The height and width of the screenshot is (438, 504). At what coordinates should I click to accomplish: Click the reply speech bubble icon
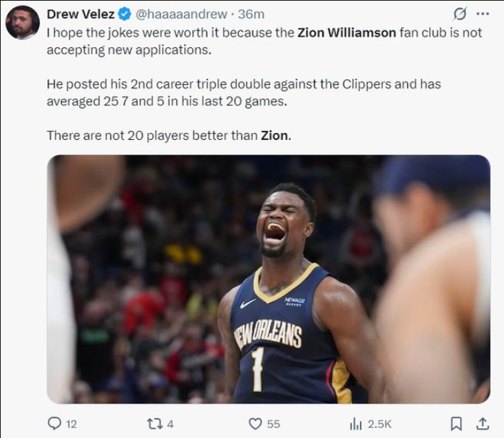click(54, 423)
